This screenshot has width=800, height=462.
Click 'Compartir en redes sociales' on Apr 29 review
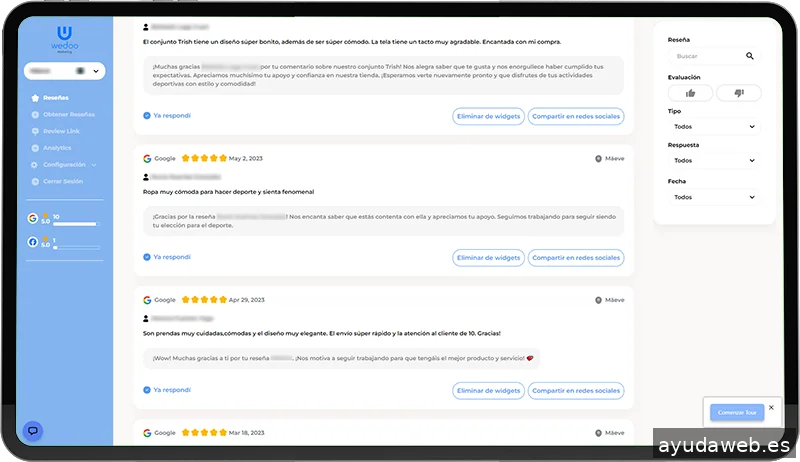click(x=576, y=391)
